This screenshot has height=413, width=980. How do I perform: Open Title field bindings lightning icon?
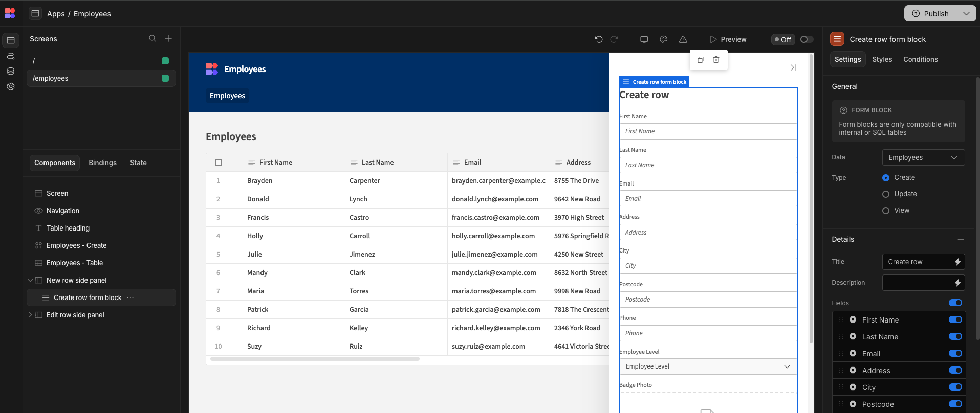[957, 262]
